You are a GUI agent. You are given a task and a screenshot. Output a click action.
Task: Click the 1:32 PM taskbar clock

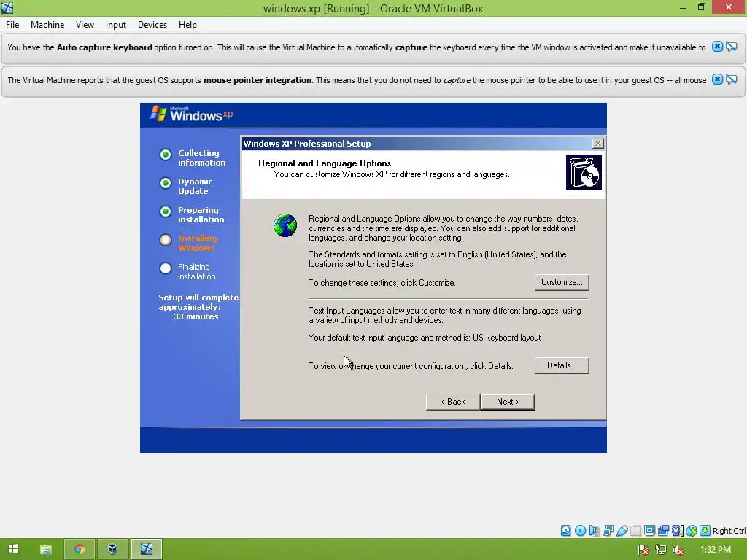tap(716, 550)
